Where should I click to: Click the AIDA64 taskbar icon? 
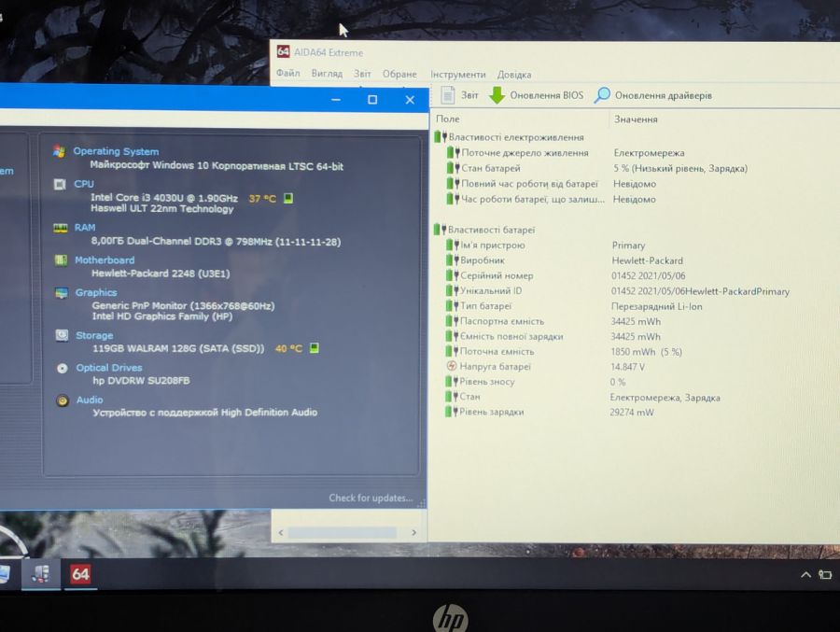pyautogui.click(x=80, y=574)
